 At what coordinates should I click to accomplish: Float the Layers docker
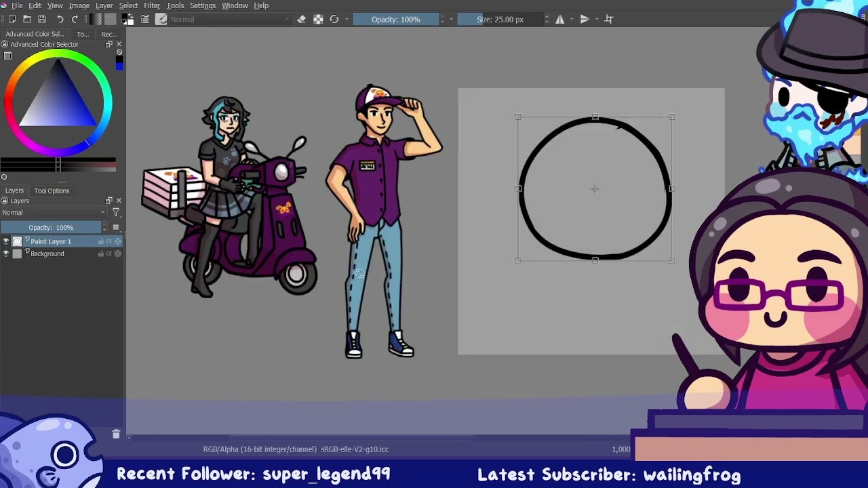point(108,201)
